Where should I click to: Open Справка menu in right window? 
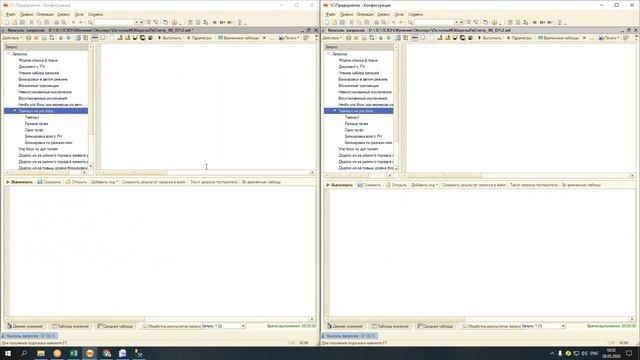(x=416, y=14)
